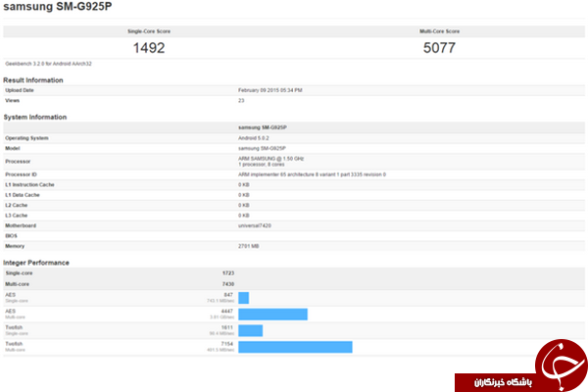Click the "Motherboard" row label
588x392 pixels.
coord(21,225)
